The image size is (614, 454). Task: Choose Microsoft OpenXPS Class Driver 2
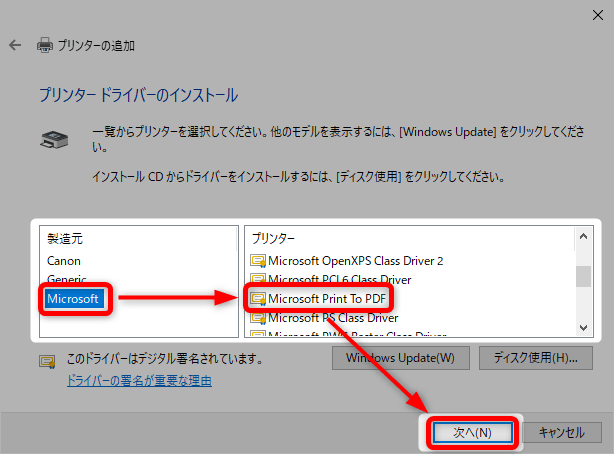pyautogui.click(x=356, y=261)
